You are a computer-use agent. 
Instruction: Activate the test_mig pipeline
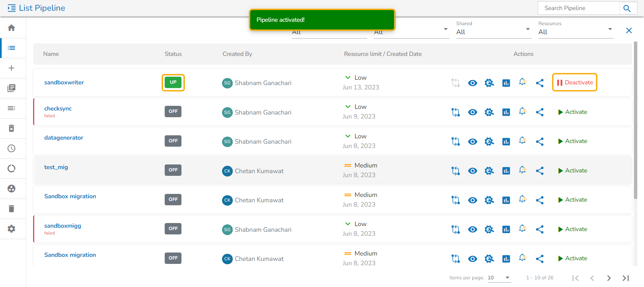click(x=572, y=170)
